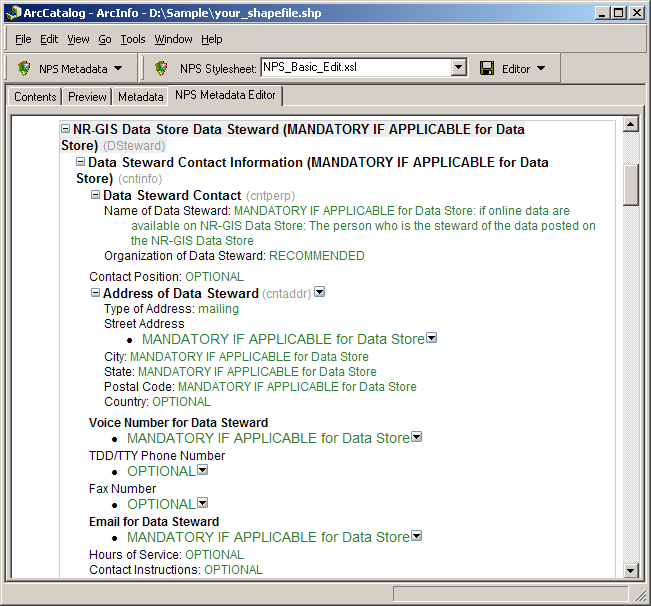Edit Organization of Data Steward RECOMMENDED value
This screenshot has height=606, width=651.
[x=317, y=256]
